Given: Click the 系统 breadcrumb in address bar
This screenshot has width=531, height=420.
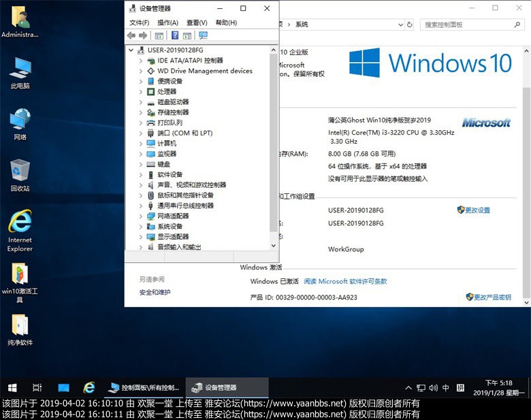Looking at the screenshot, I should (302, 25).
